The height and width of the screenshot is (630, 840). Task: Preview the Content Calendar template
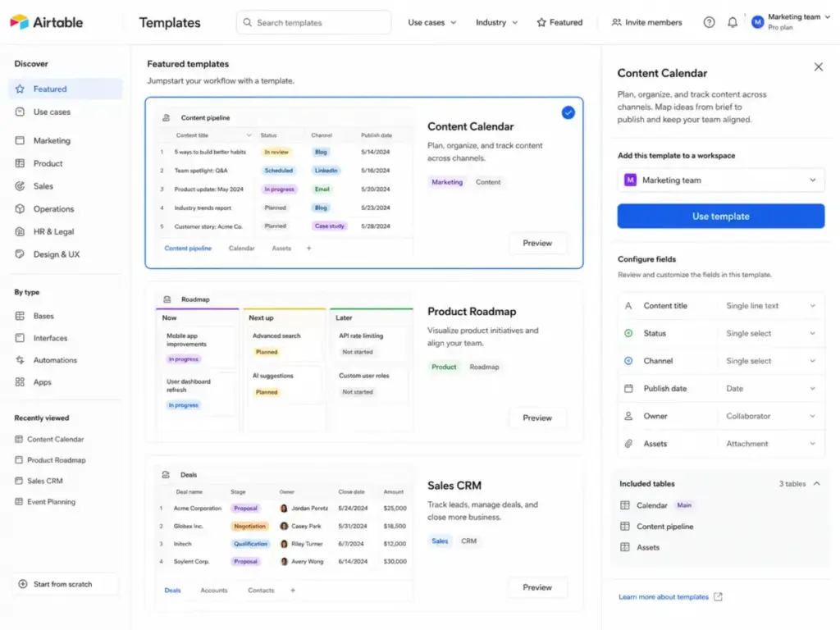[536, 243]
